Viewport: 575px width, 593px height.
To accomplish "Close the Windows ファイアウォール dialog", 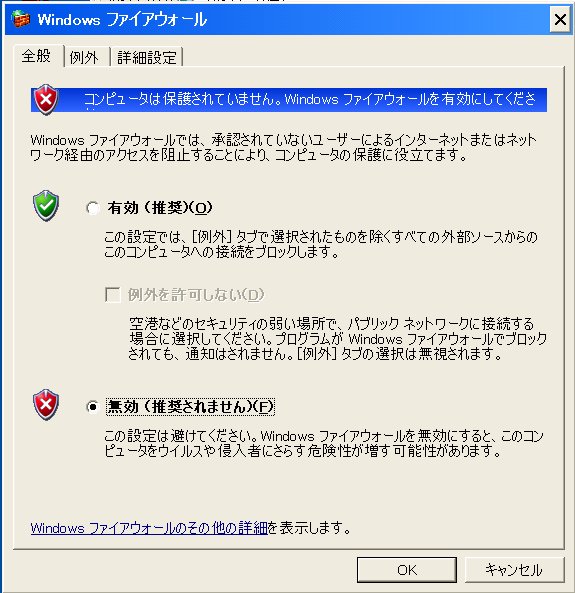I will click(x=560, y=19).
